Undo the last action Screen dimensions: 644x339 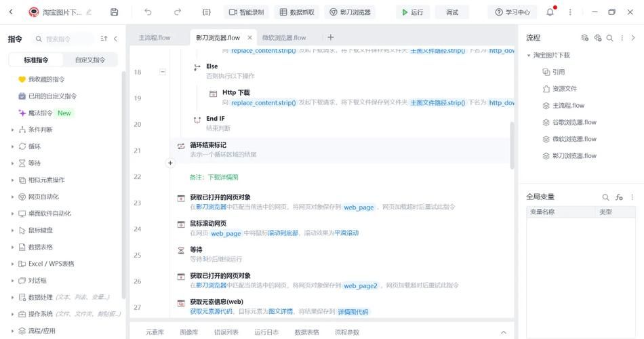pyautogui.click(x=148, y=12)
